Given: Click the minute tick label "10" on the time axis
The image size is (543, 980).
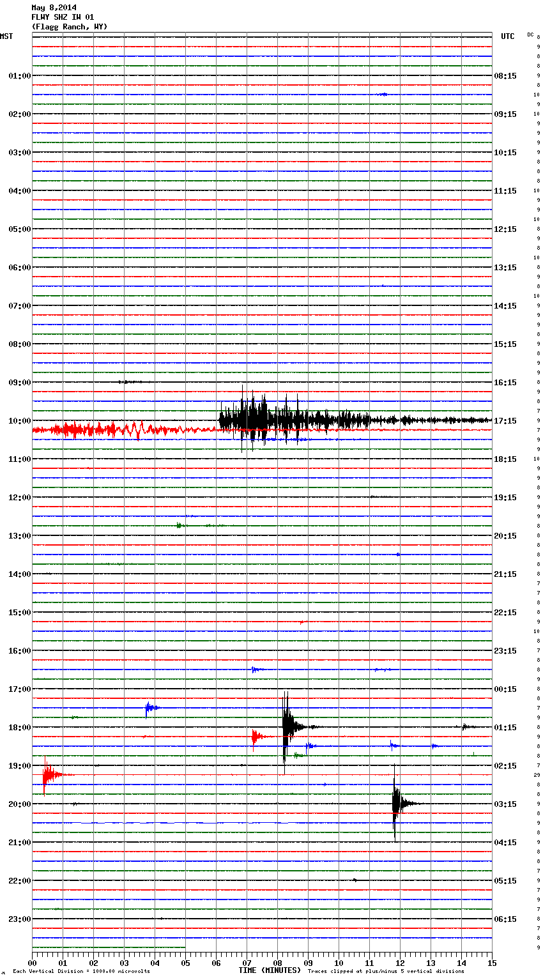Looking at the screenshot, I should click(339, 963).
